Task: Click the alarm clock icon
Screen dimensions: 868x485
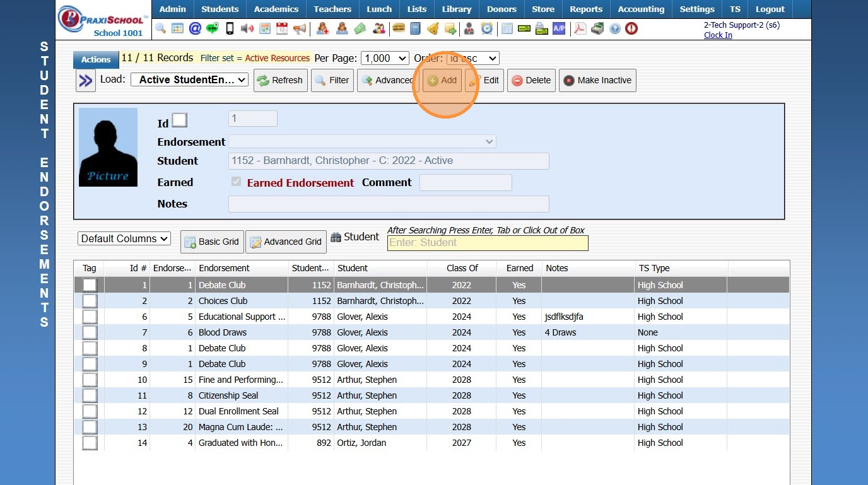Action: coord(487,28)
